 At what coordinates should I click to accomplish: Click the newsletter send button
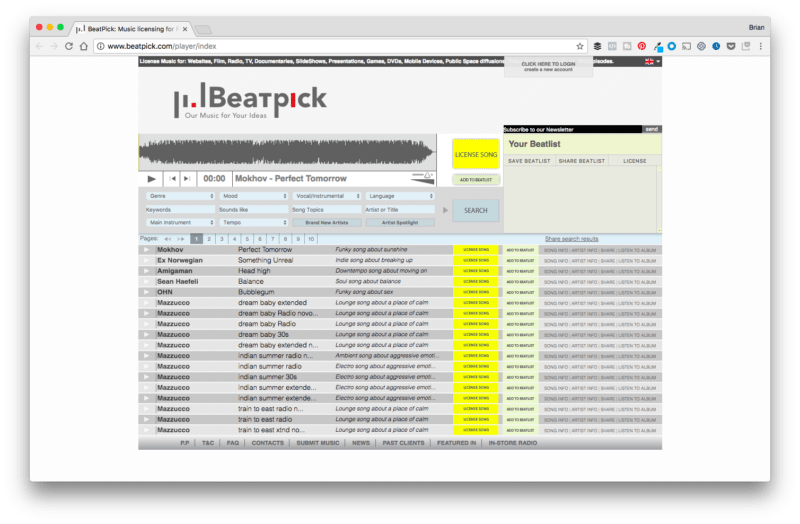pyautogui.click(x=652, y=129)
